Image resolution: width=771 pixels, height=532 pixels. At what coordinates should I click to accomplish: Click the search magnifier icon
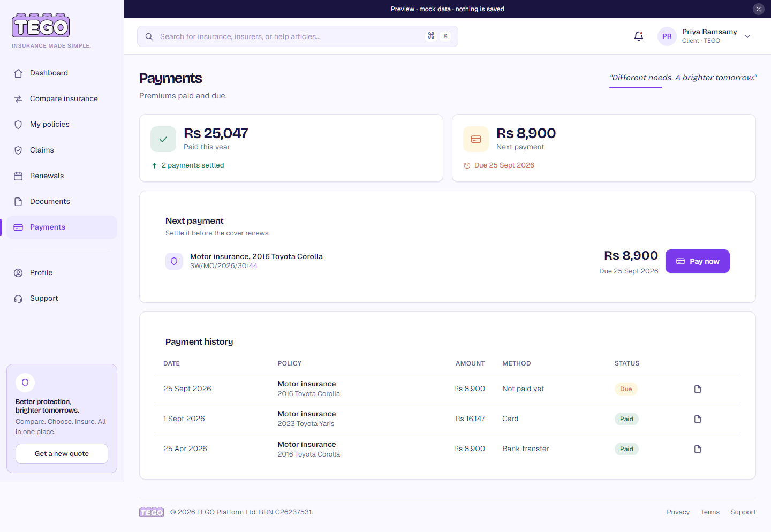click(149, 36)
